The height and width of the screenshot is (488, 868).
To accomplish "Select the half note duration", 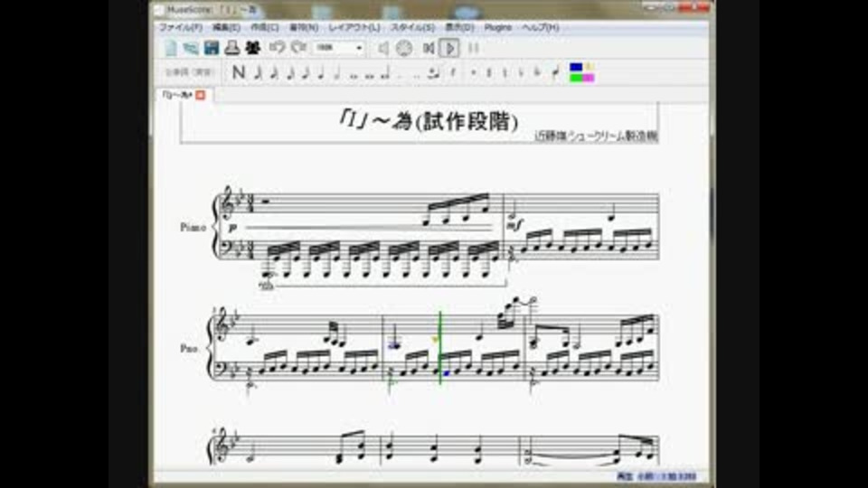I will (337, 72).
